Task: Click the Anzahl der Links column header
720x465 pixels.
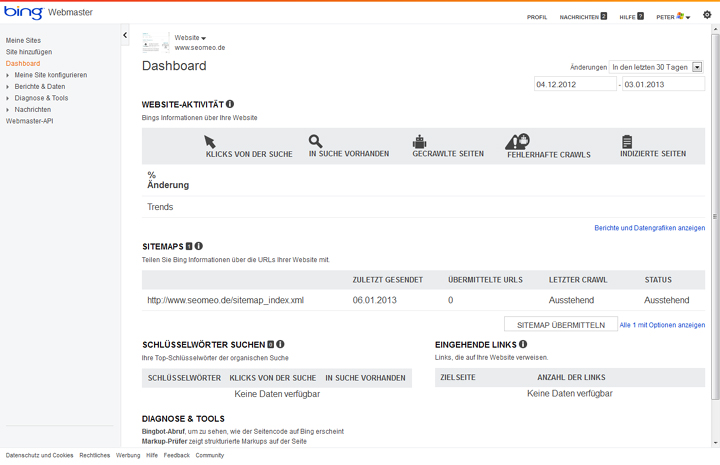Action: tap(571, 377)
